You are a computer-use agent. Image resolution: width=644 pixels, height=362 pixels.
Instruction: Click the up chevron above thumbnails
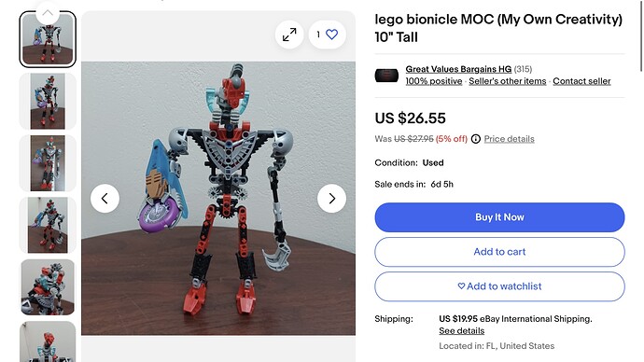(48, 12)
